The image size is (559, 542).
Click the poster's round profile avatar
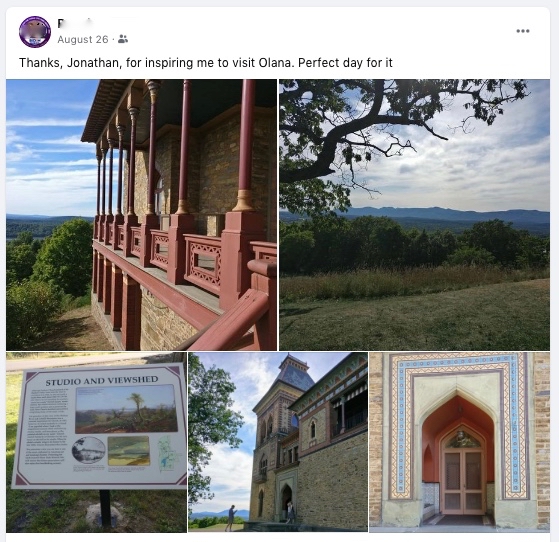point(35,32)
